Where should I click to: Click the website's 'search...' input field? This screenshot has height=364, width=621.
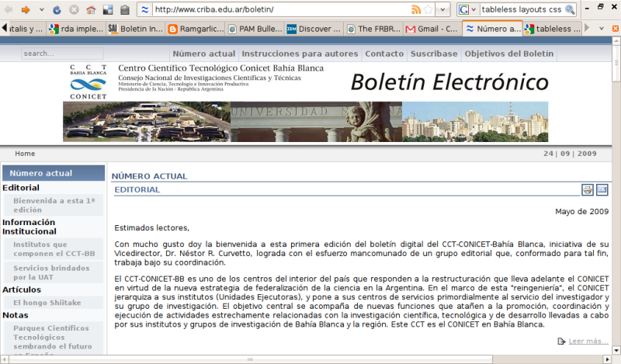52,54
